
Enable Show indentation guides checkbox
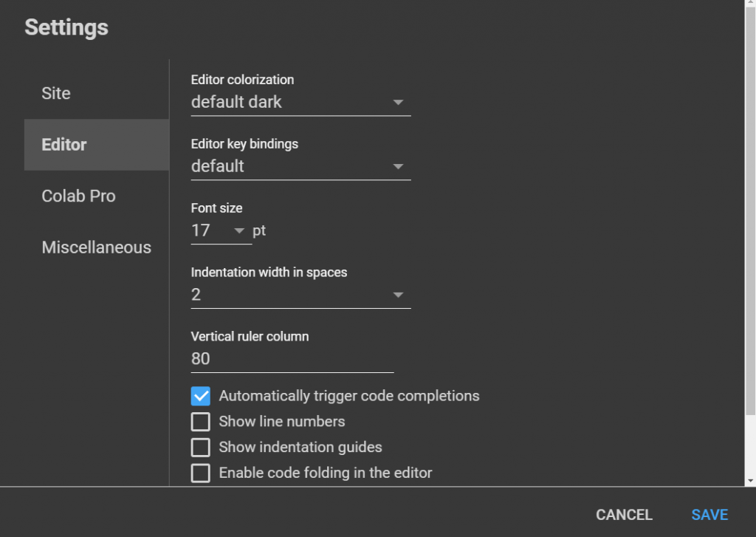click(201, 448)
